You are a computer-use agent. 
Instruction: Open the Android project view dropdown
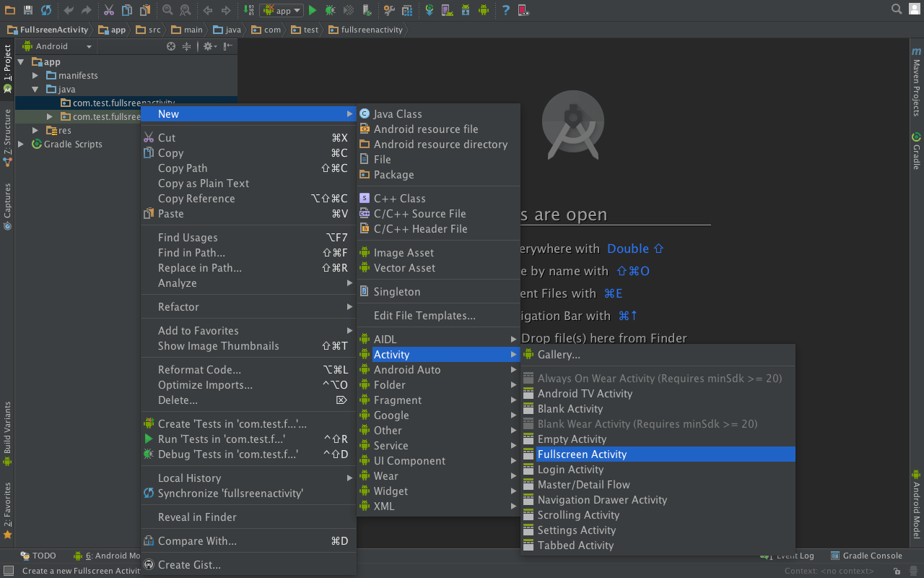(58, 46)
